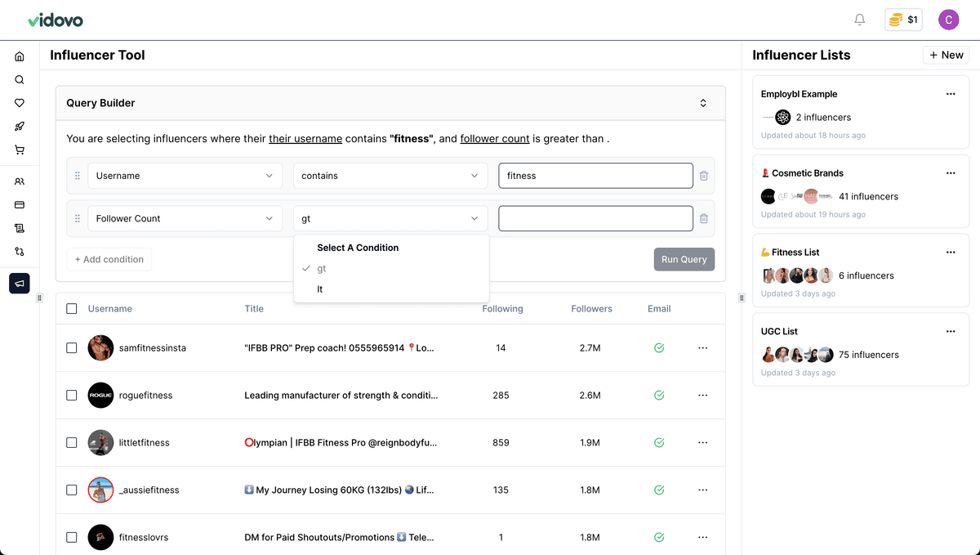Open the UGC List options menu

pyautogui.click(x=950, y=331)
